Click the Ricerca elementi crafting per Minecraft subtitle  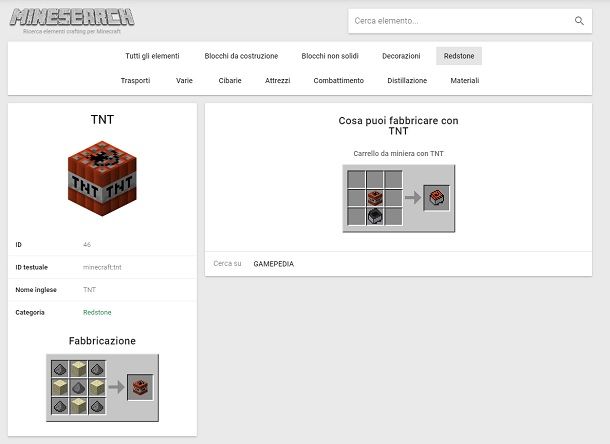72,31
